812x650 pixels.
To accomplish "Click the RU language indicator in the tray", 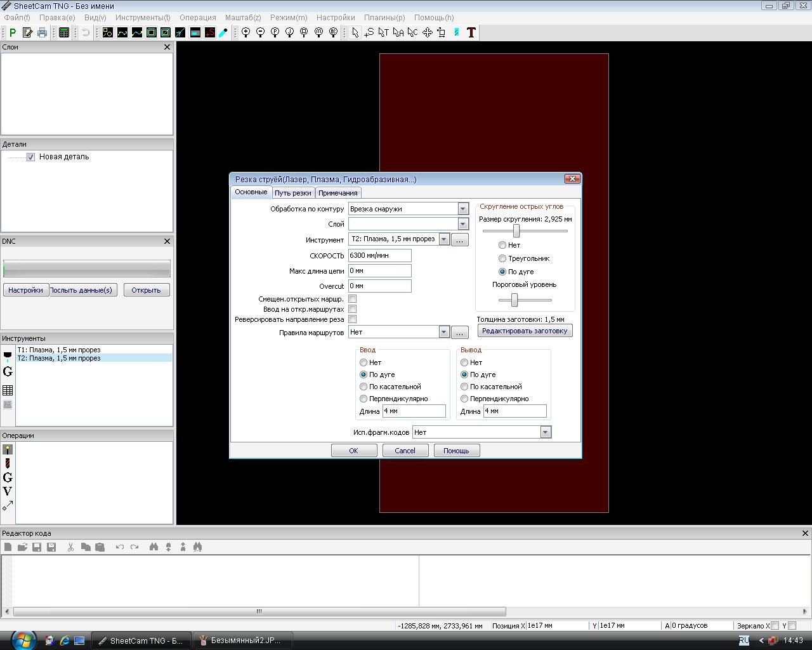I will 744,640.
